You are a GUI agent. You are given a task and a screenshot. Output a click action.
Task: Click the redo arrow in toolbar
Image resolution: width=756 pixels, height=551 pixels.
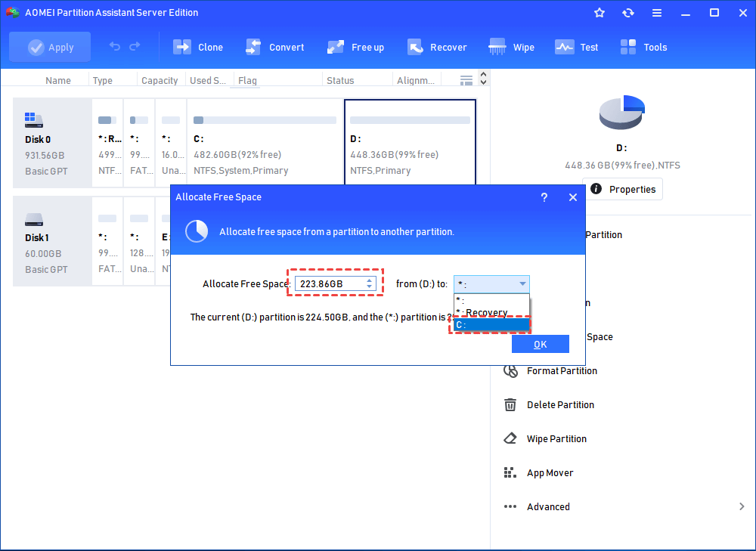[135, 46]
